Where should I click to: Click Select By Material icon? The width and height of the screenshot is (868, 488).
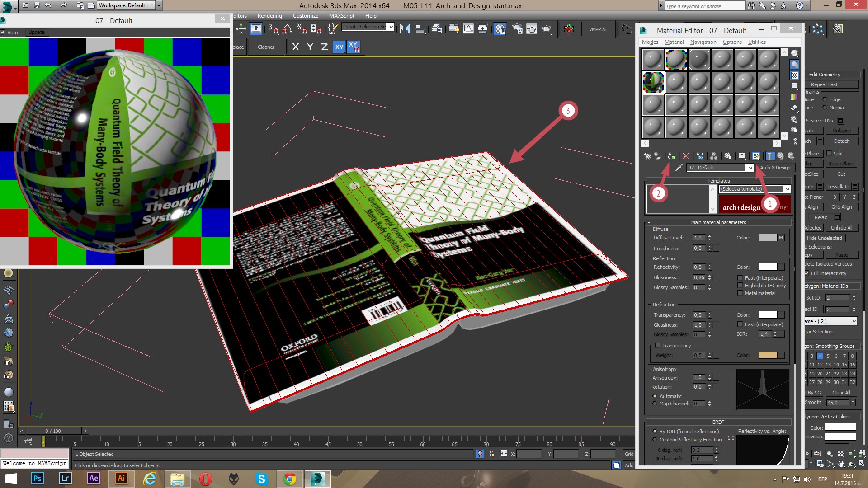(794, 130)
